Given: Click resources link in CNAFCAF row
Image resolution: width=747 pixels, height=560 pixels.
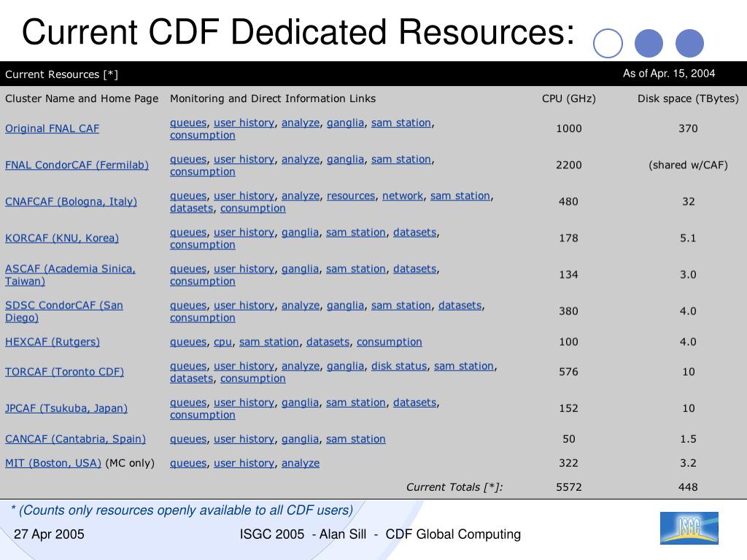Looking at the screenshot, I should coord(351,196).
